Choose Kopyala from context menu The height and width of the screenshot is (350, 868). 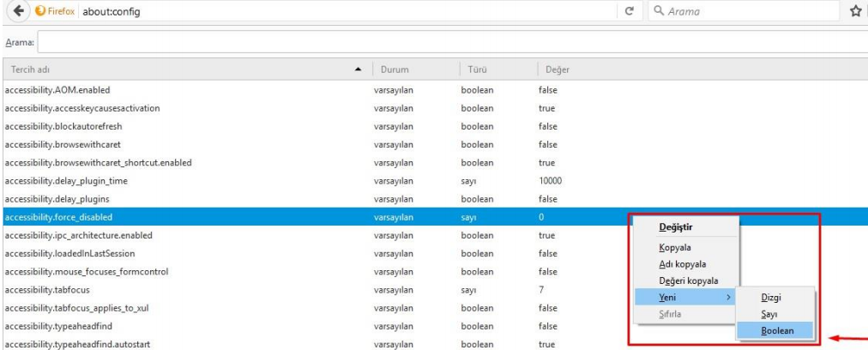pos(686,248)
